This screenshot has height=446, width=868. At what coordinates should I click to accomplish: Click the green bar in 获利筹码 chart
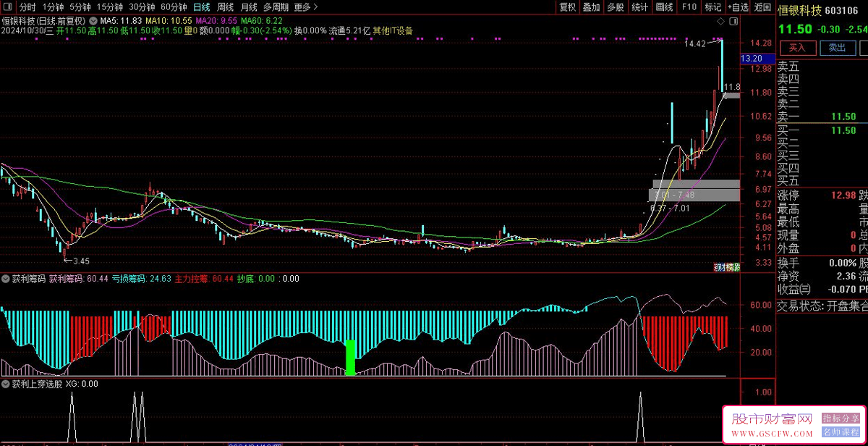point(350,357)
